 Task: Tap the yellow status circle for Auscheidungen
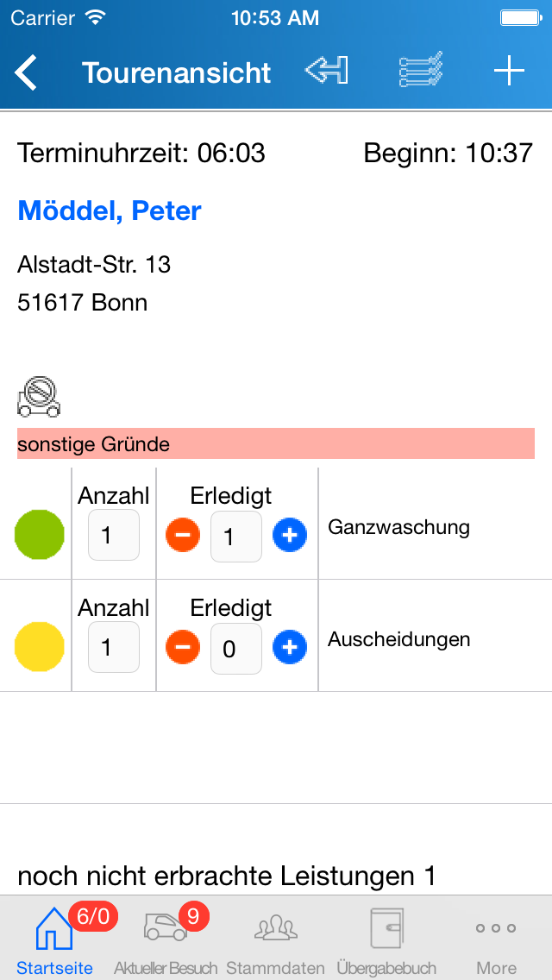pos(40,647)
